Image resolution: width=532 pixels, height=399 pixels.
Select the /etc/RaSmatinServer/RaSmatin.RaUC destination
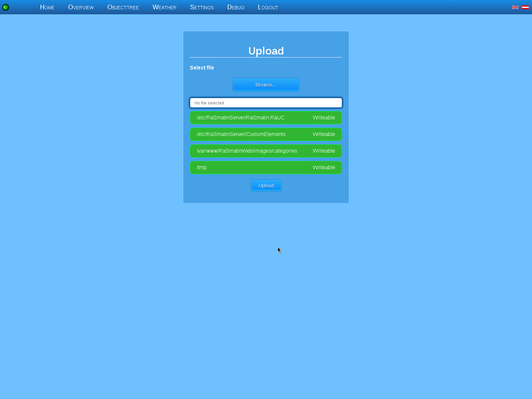tap(240, 118)
